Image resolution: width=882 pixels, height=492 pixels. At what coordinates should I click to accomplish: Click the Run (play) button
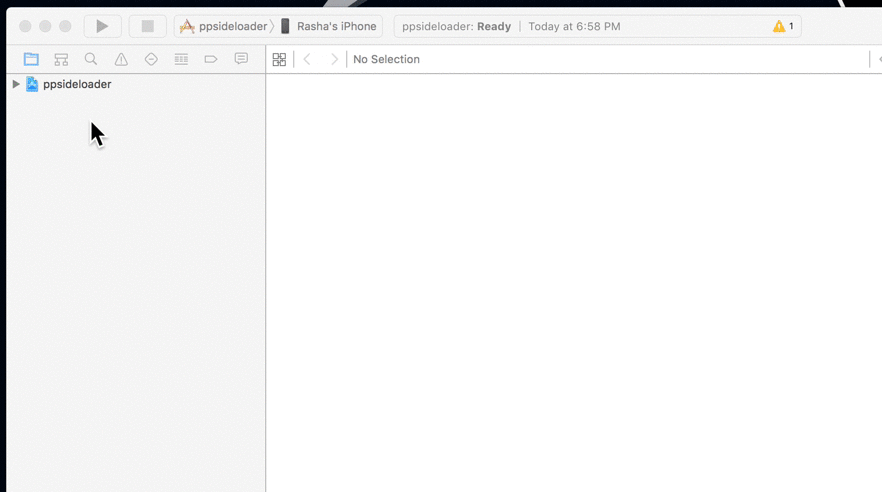(102, 26)
